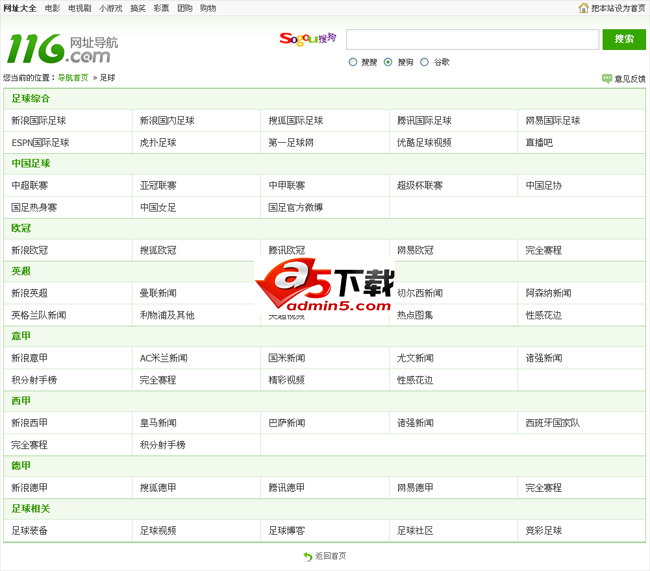Viewport: 650px width, 571px height.
Task: Open the ESPN国际足球 link
Action: [40, 143]
